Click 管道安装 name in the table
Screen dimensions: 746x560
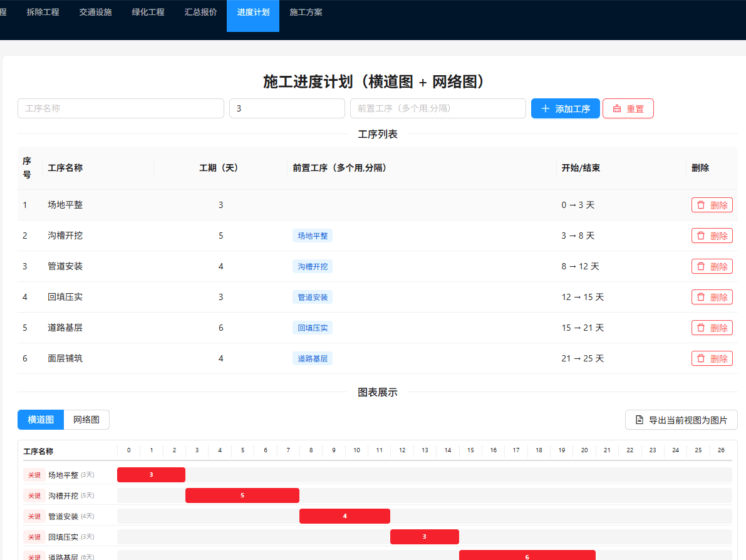(x=65, y=266)
